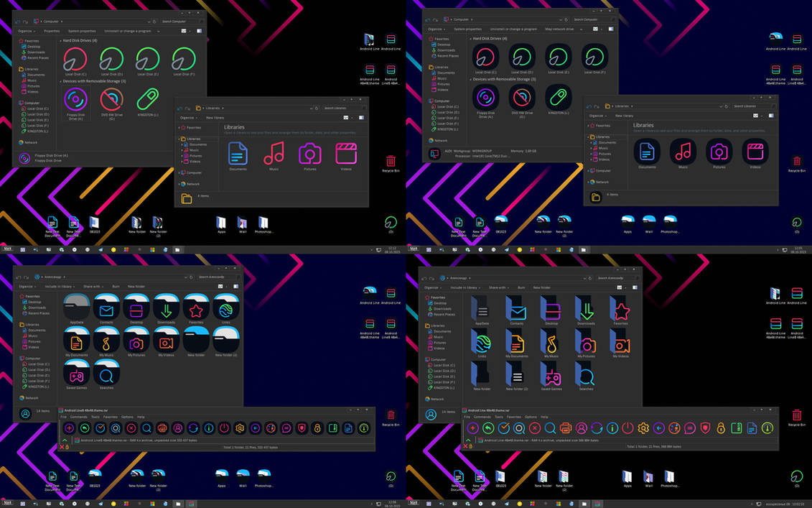Open Floppy Disk Drive (A:) icon, top-left screenshot
This screenshot has height=508, width=812.
[x=75, y=100]
